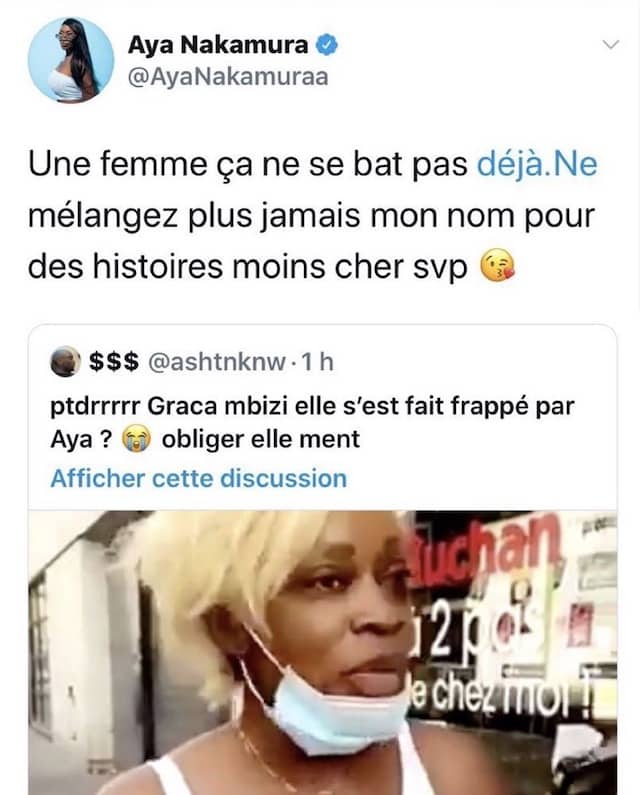
Task: Click the crying emoji in quoted tweet
Action: coord(137,439)
